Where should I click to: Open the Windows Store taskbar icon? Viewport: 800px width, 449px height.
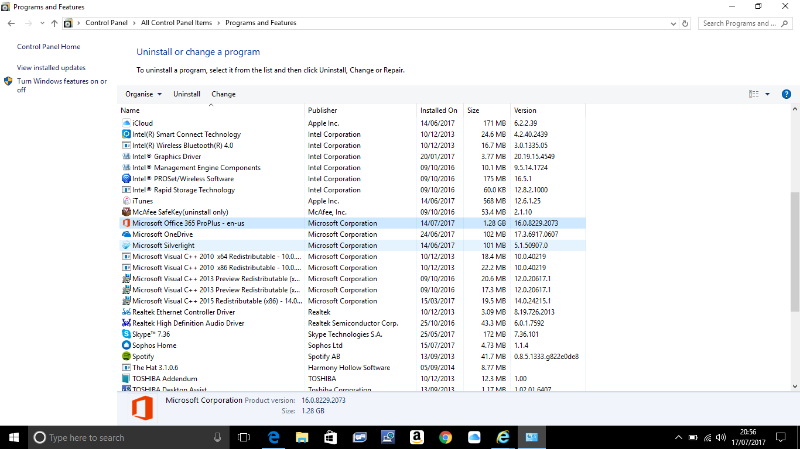(x=331, y=437)
